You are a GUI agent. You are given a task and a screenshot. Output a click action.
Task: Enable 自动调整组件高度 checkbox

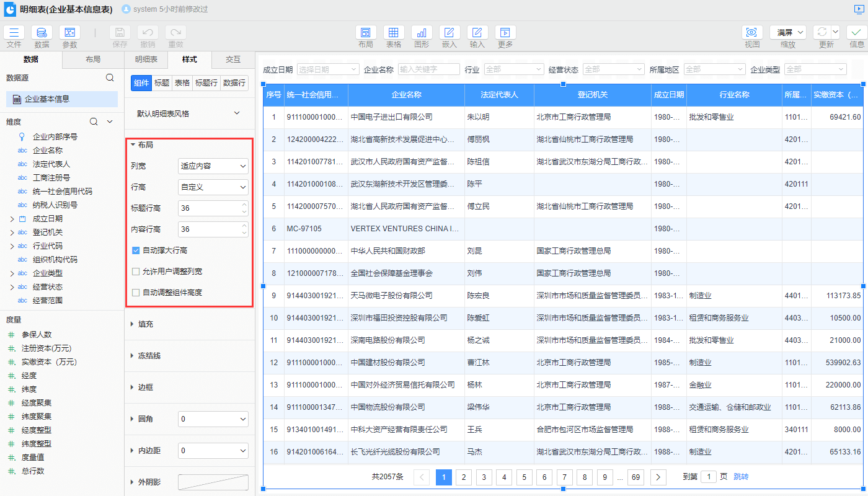coord(136,293)
